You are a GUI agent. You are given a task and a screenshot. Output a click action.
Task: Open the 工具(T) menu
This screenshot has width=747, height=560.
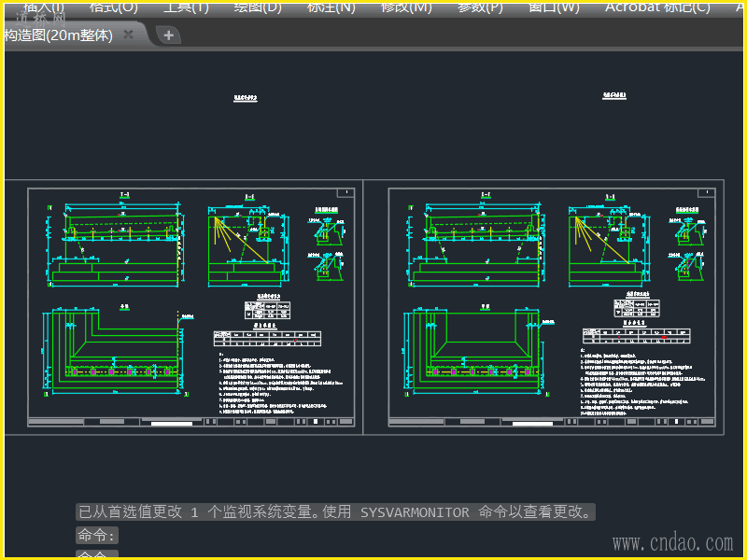186,7
